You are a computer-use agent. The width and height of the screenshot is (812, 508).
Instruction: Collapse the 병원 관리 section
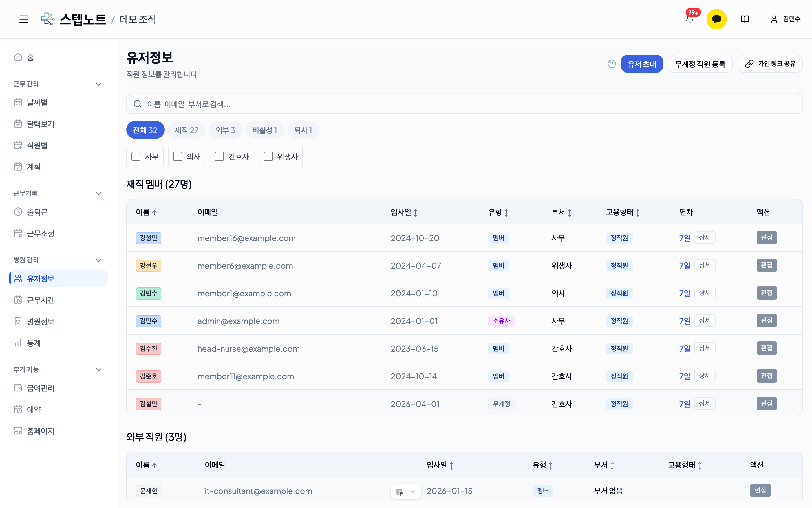[x=99, y=260]
